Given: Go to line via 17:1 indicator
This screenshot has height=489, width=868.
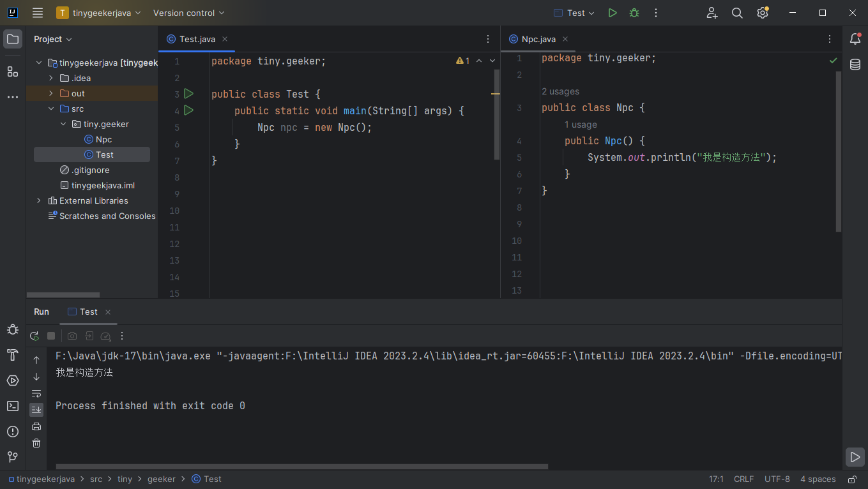Looking at the screenshot, I should pos(716,479).
